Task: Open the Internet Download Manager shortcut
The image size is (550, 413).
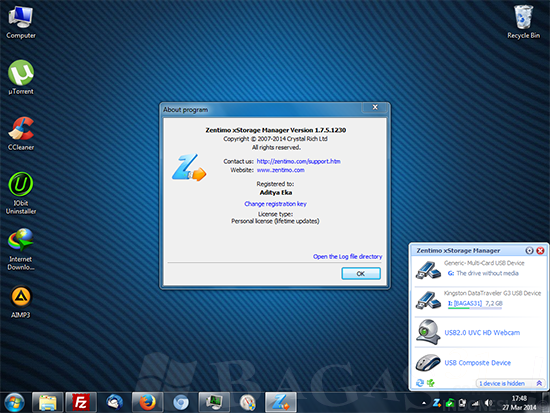Action: (21, 249)
